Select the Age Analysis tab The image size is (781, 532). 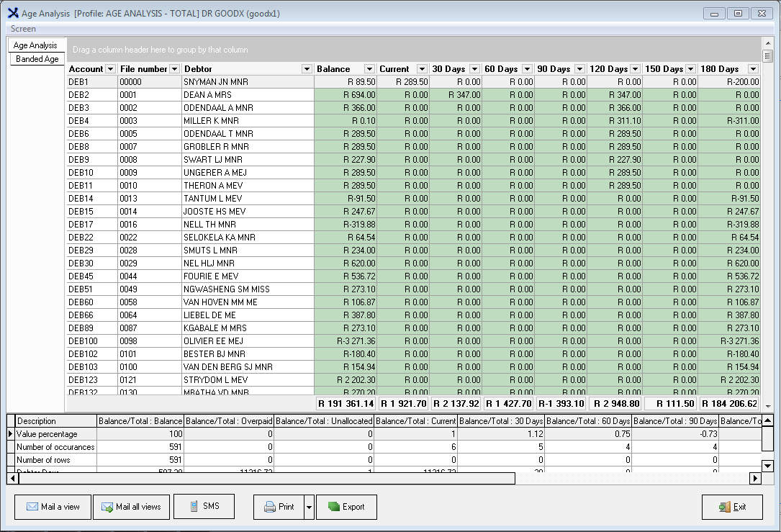(x=35, y=45)
